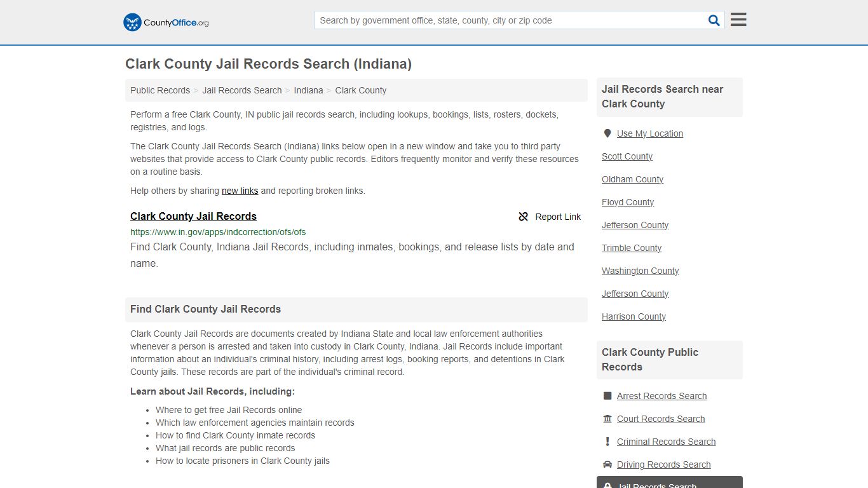Follow the 'new links' hyperlink

(x=240, y=191)
